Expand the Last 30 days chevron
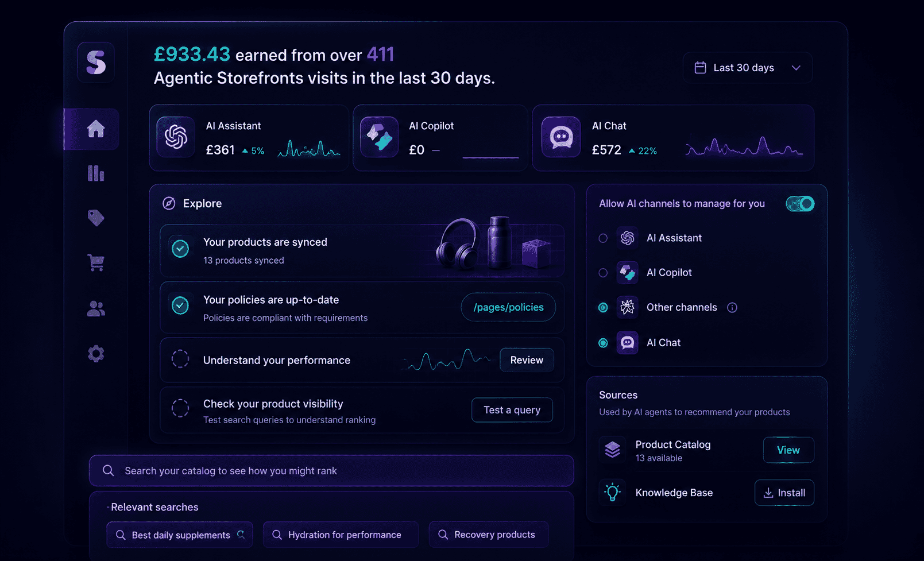924x561 pixels. click(796, 68)
